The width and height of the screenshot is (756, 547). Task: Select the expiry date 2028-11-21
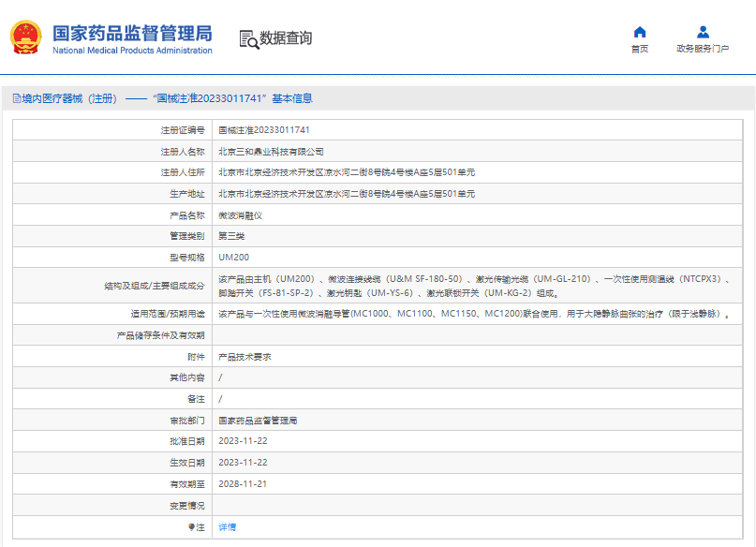243,484
